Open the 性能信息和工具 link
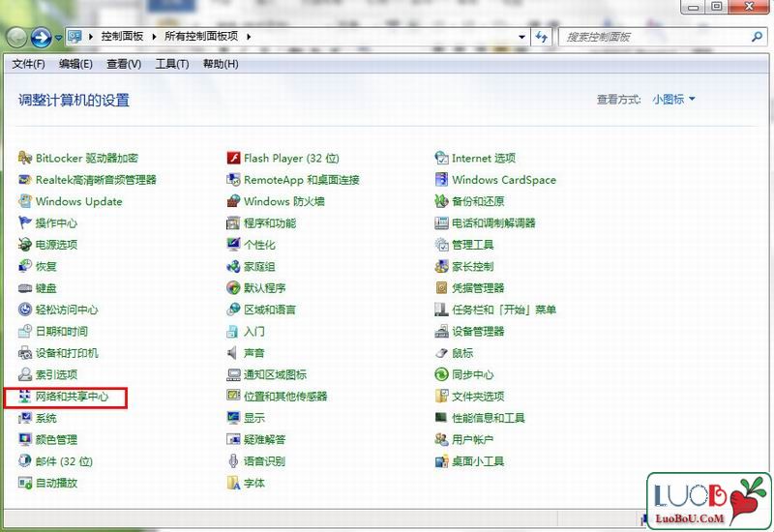 489,418
